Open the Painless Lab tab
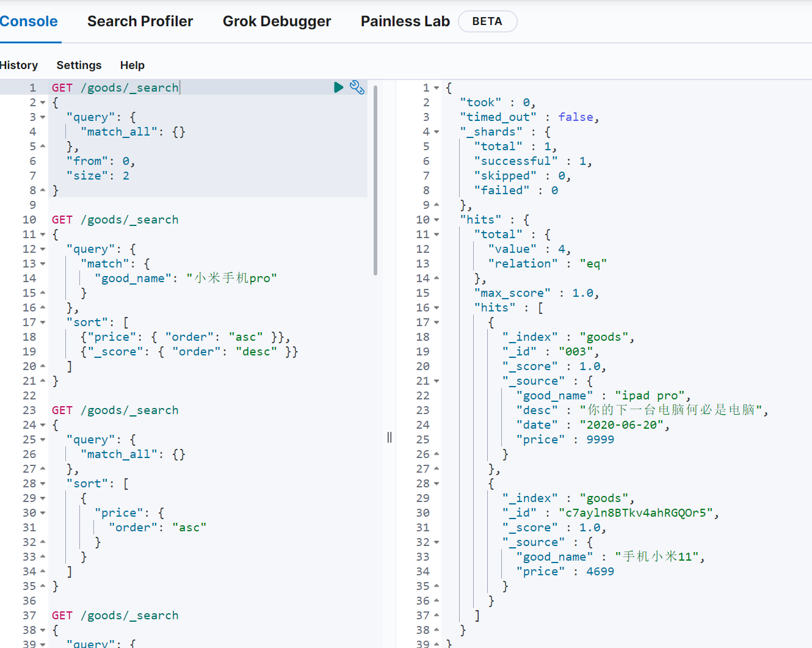The image size is (812, 648). [x=405, y=21]
